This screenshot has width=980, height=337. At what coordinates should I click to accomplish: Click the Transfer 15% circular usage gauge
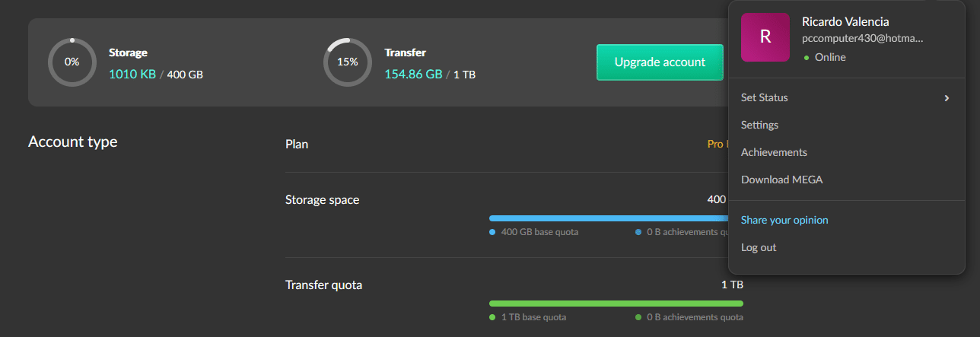pos(348,62)
